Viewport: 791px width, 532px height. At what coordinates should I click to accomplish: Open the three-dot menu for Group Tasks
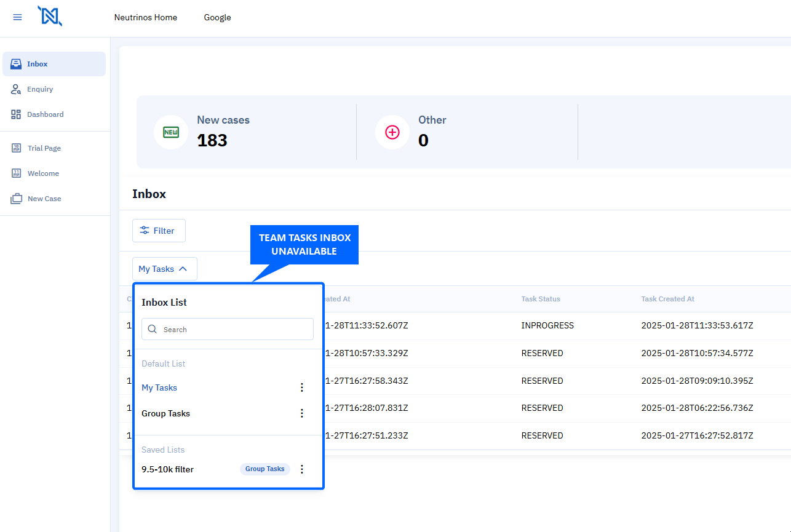(301, 413)
